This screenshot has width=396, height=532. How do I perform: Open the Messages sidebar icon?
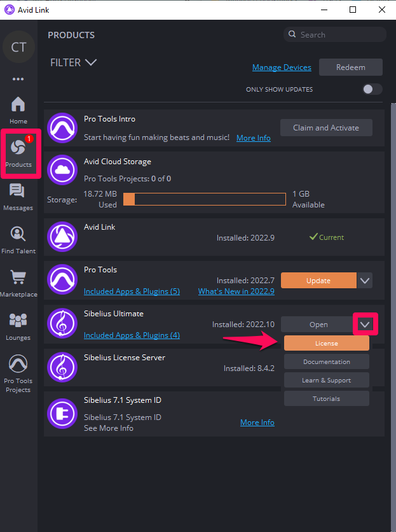pyautogui.click(x=18, y=196)
